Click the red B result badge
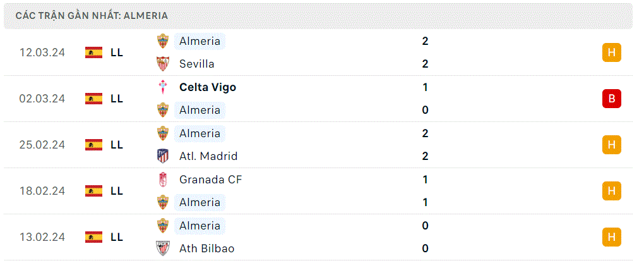 (612, 99)
